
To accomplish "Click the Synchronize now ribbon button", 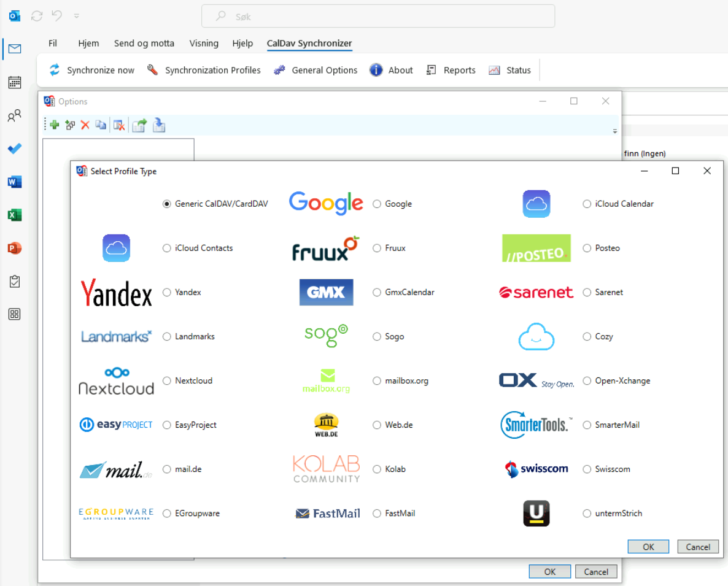I will 92,70.
